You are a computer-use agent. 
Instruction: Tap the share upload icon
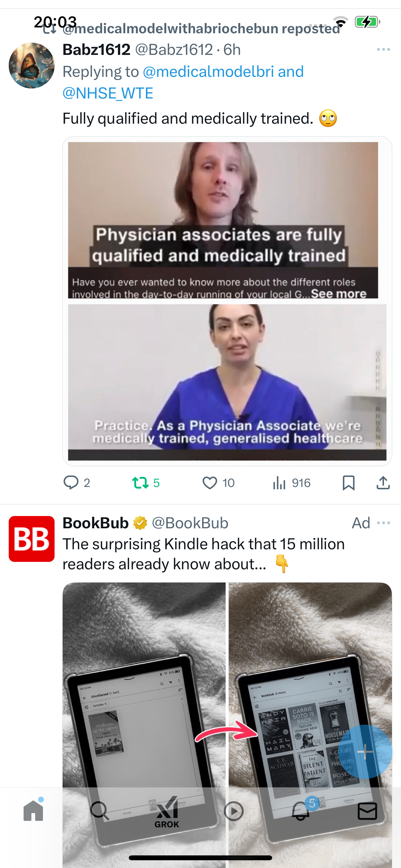coord(383,482)
